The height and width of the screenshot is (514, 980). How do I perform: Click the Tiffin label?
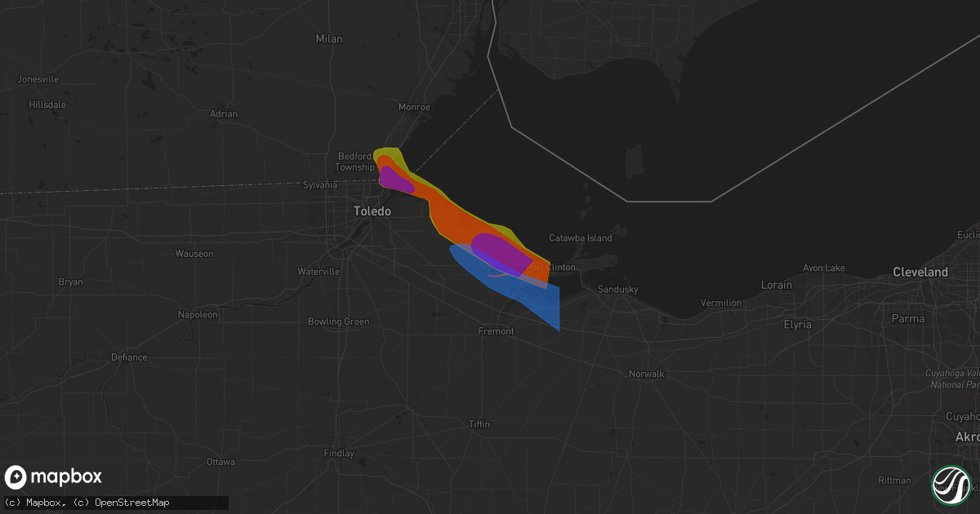pyautogui.click(x=479, y=425)
